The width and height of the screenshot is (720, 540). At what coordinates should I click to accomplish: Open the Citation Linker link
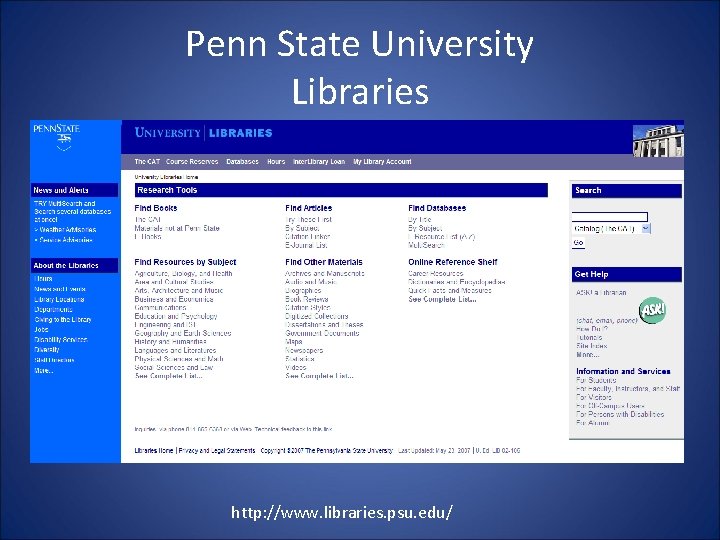(308, 237)
